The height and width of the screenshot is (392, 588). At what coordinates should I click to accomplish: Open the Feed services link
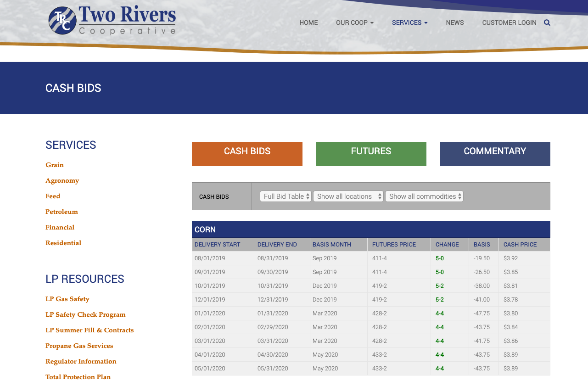[53, 196]
